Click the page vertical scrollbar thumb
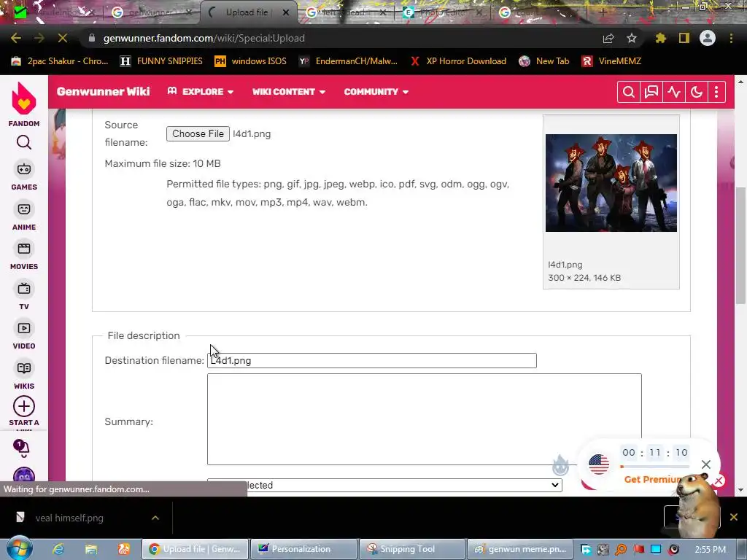The width and height of the screenshot is (747, 560). tap(740, 245)
